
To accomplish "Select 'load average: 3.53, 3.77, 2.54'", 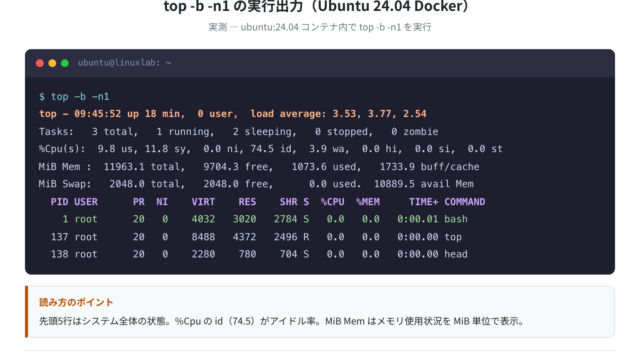I will click(x=338, y=114).
